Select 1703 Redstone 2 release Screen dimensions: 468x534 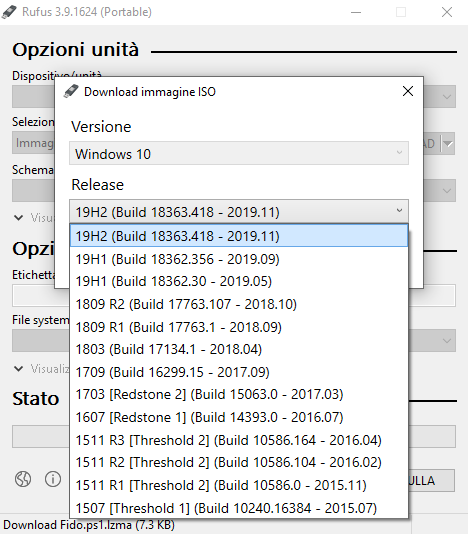[239, 394]
